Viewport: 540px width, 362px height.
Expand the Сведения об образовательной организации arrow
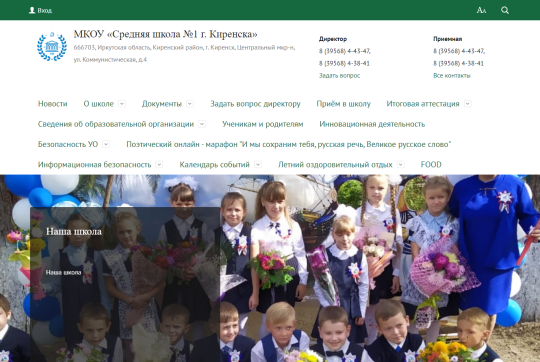point(202,124)
